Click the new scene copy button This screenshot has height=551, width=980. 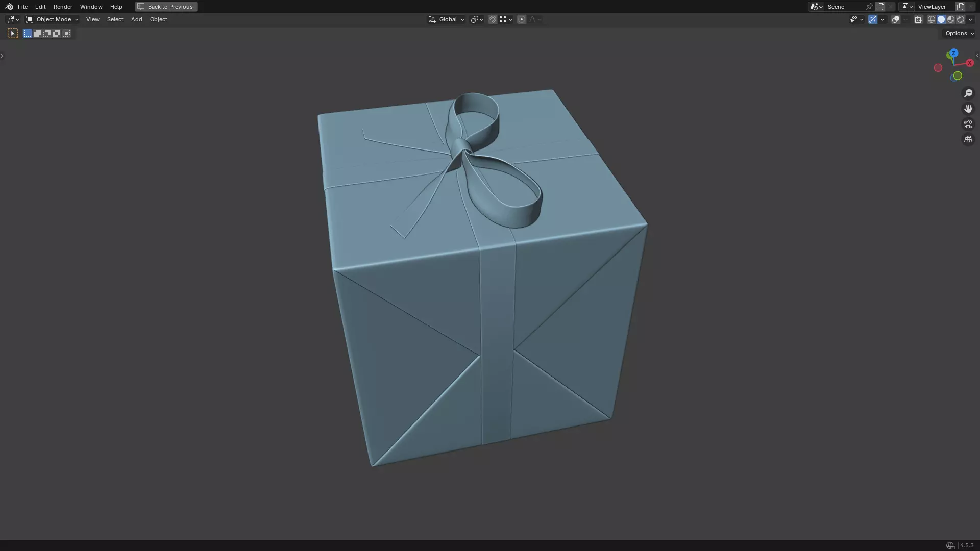click(880, 7)
